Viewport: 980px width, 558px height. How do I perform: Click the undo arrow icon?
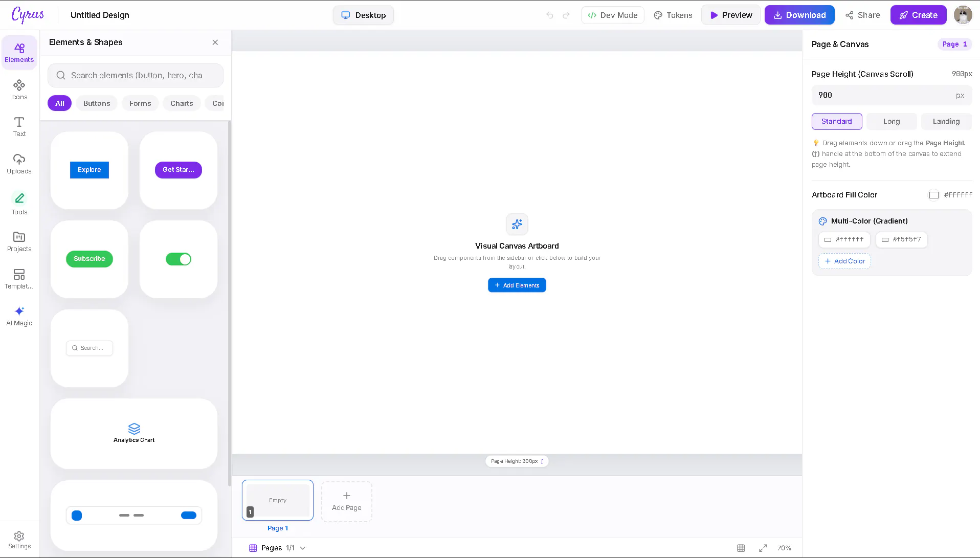point(550,15)
